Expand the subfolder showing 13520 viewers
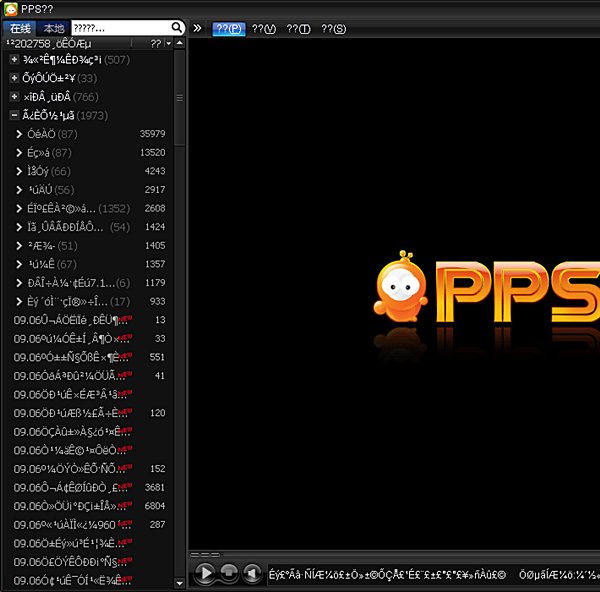The height and width of the screenshot is (592, 600). click(x=19, y=152)
